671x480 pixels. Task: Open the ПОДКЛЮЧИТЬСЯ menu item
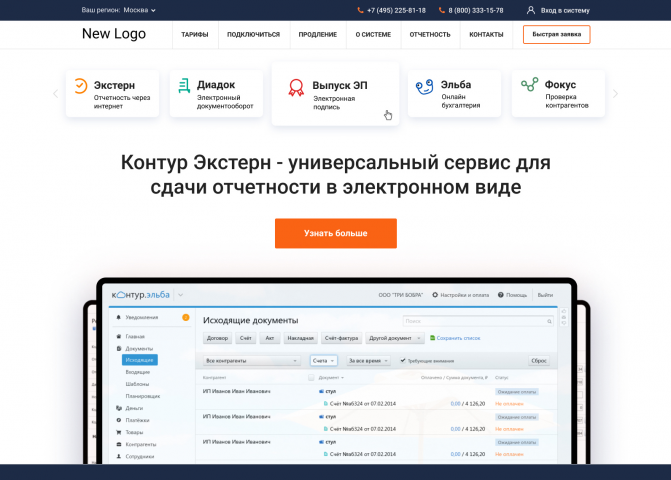tap(253, 35)
